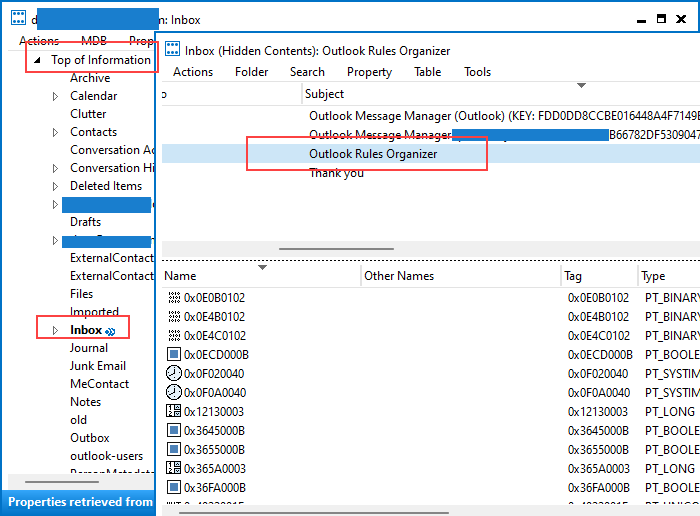Select the outlook-users folder
The image size is (700, 516).
tap(106, 456)
